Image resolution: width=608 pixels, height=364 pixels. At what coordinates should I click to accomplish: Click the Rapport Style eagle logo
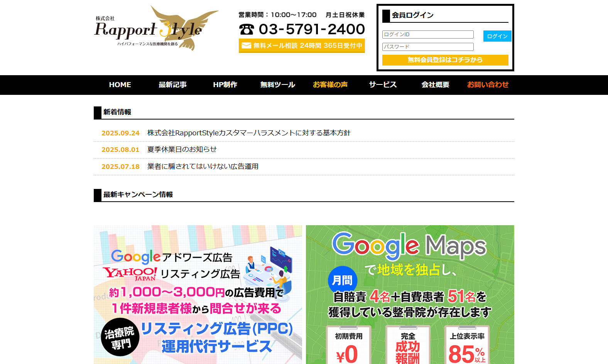[156, 28]
